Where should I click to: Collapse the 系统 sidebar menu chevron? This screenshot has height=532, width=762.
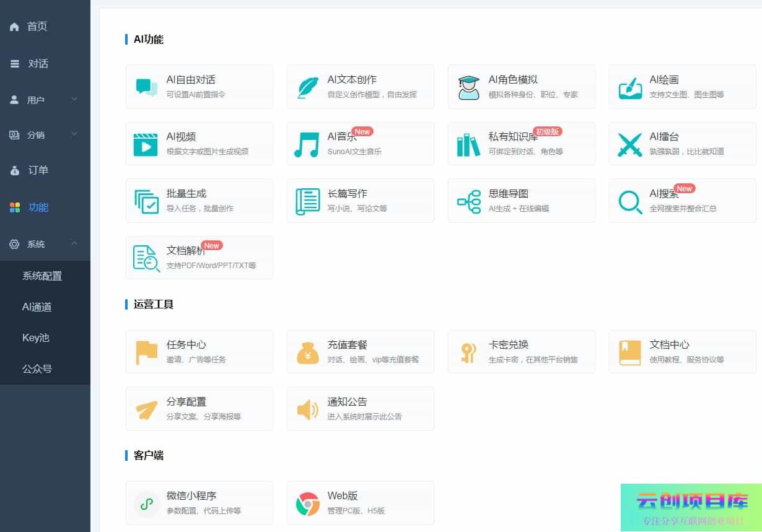pyautogui.click(x=74, y=243)
